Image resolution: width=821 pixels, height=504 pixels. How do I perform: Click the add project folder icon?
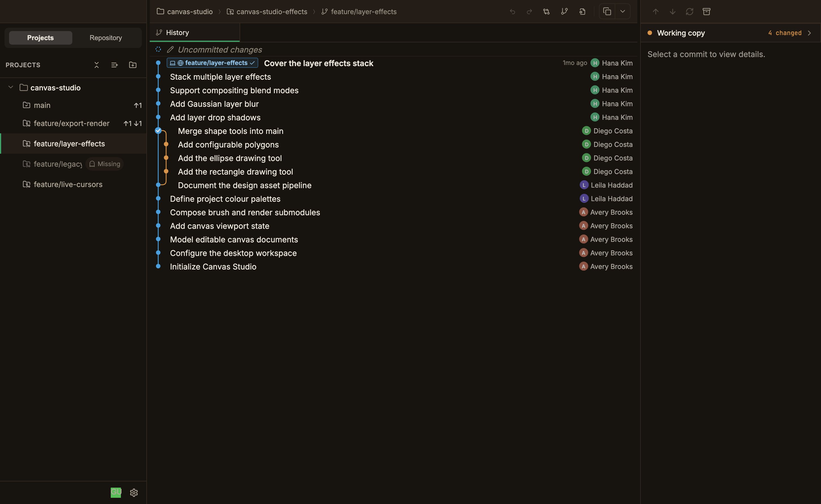coord(133,65)
